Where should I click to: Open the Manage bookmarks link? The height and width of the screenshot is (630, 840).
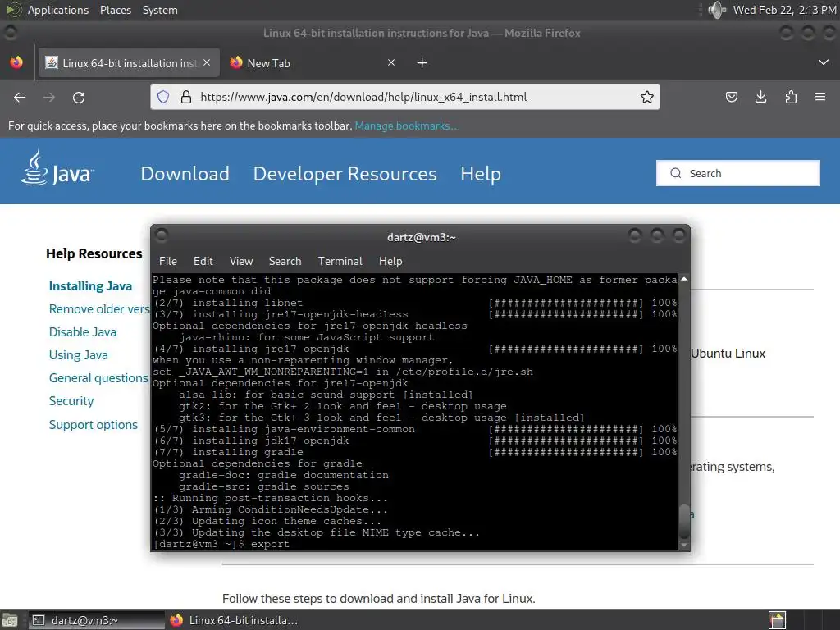pos(407,126)
